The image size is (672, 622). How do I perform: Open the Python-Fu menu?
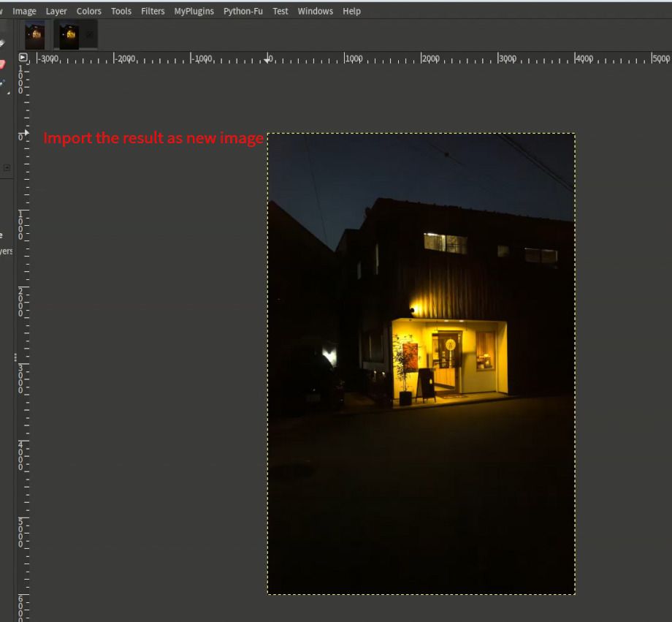point(243,11)
